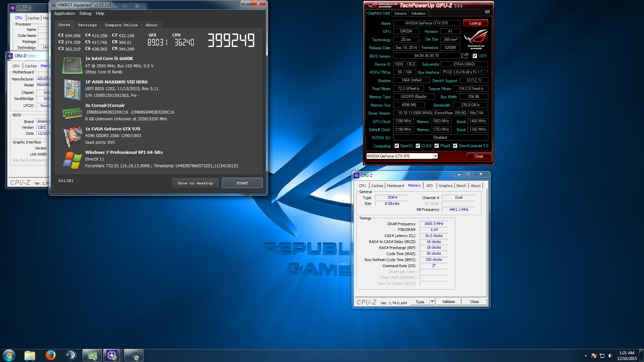The image size is (644, 362).
Task: Click the GPU-Z BIOS export share icon
Action: [465, 56]
